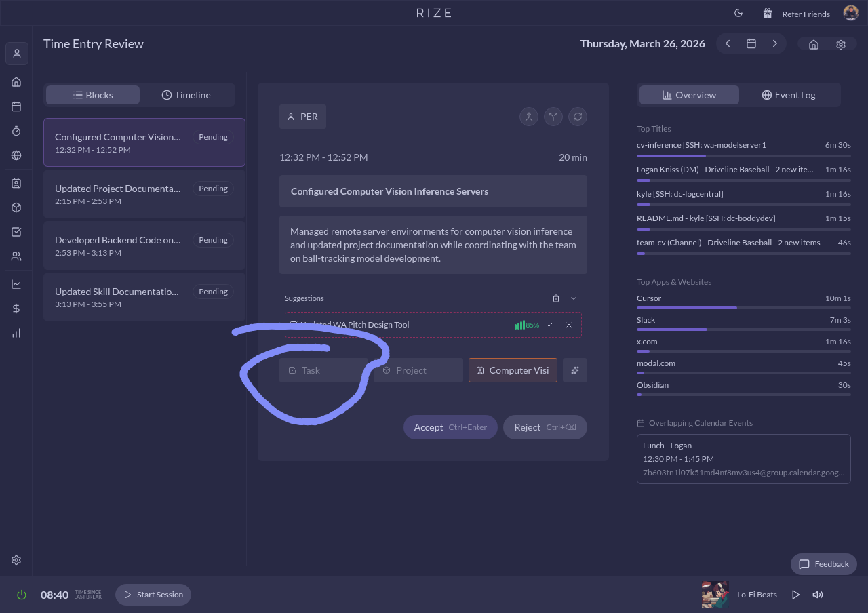Open the Project dropdown field
The image size is (868, 613).
tap(418, 370)
